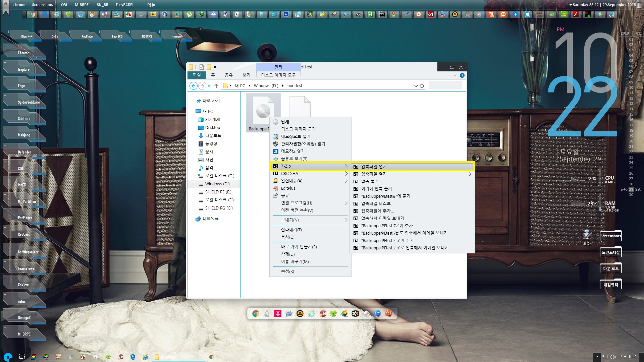
Task: Choose 탑재 in the context menu
Action: tap(310, 122)
